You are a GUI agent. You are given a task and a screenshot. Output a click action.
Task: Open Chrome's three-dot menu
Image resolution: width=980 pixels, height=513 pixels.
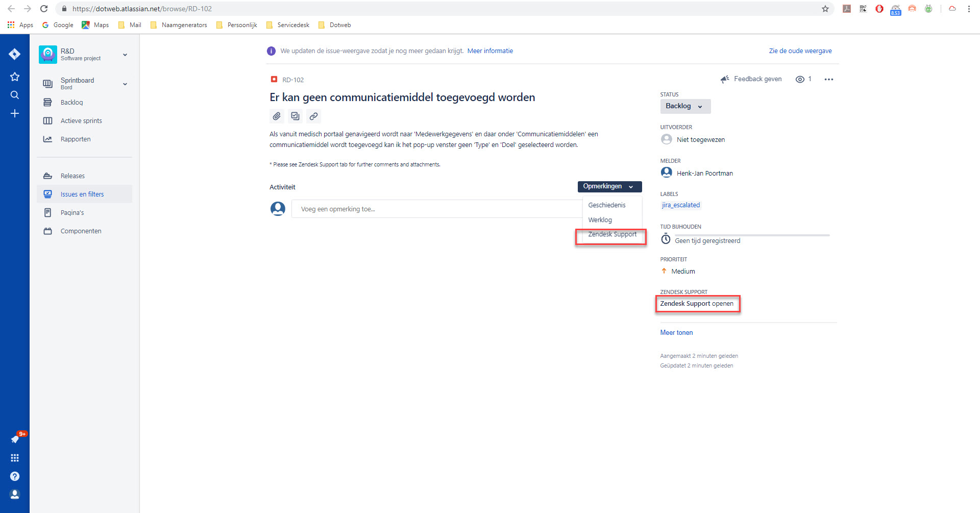(x=969, y=9)
